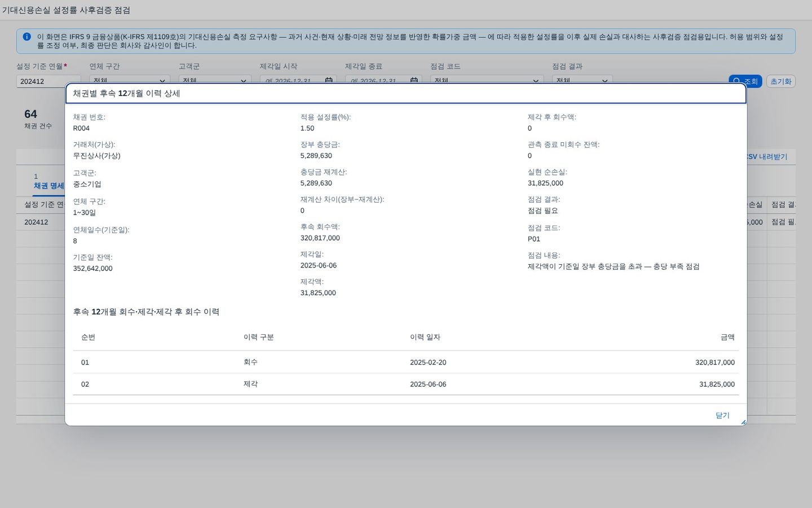Screen dimensions: 812x508
Task: Close the dialog with 닫기
Action: click(x=722, y=415)
